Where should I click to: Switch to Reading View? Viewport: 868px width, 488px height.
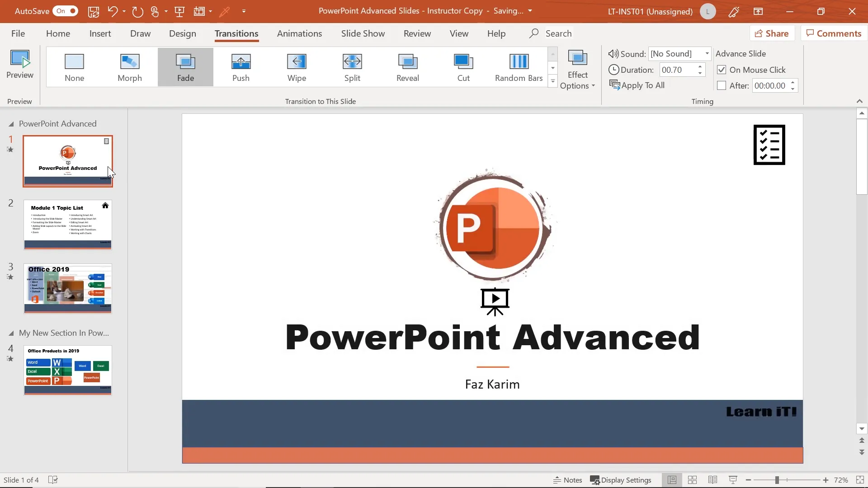[712, 480]
